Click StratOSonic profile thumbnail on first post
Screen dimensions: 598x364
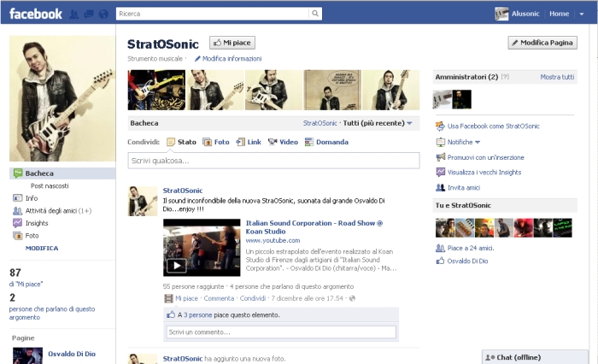[143, 201]
